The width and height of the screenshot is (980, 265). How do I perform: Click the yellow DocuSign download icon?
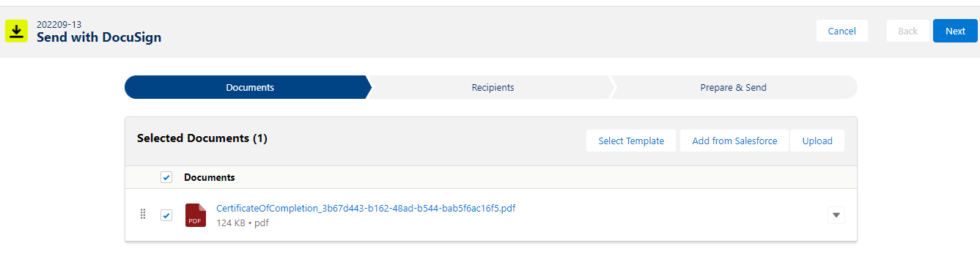click(17, 31)
